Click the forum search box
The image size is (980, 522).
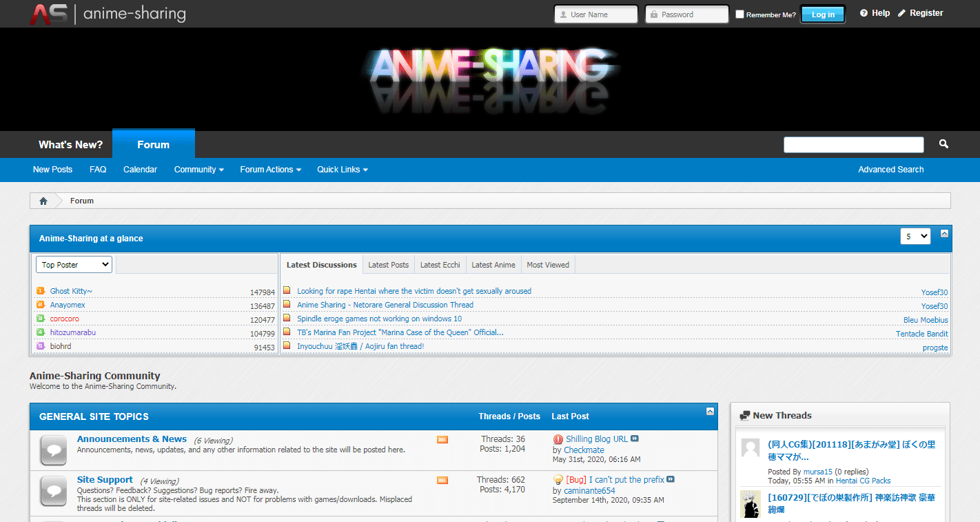[x=854, y=145]
